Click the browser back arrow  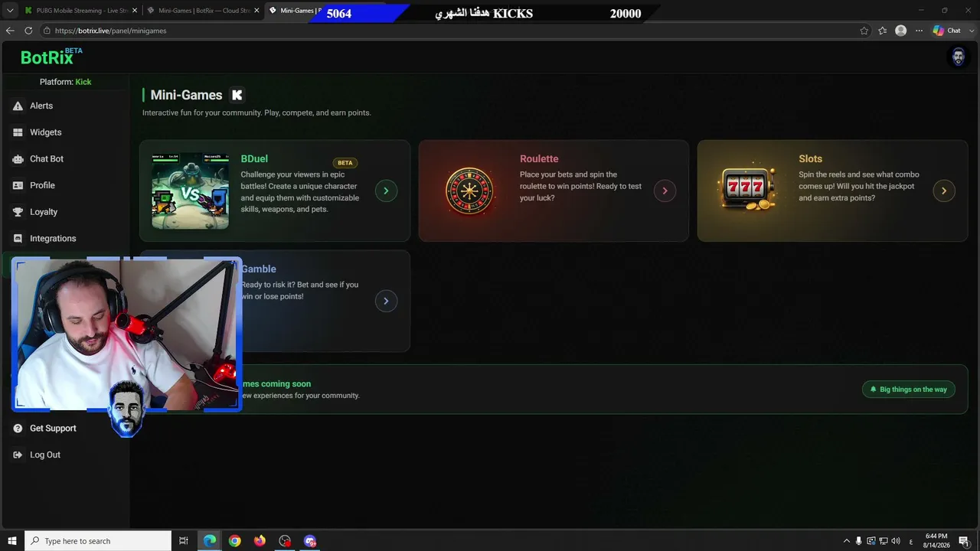click(x=10, y=31)
